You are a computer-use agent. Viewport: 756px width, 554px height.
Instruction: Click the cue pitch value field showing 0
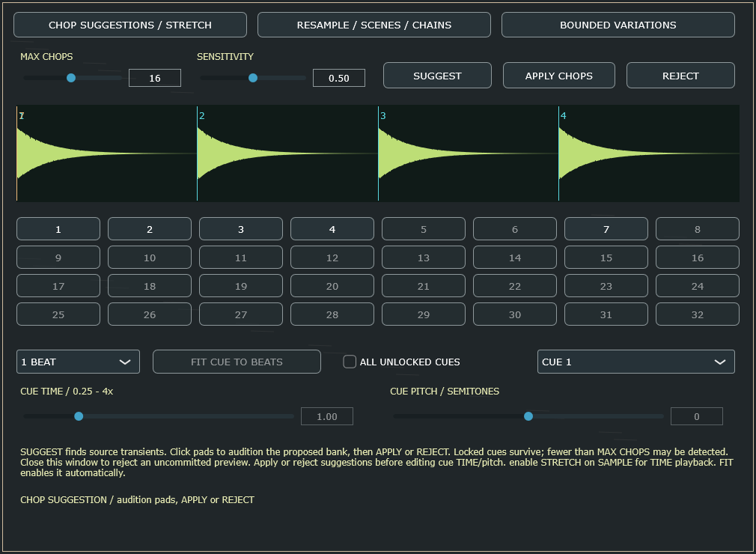(697, 416)
